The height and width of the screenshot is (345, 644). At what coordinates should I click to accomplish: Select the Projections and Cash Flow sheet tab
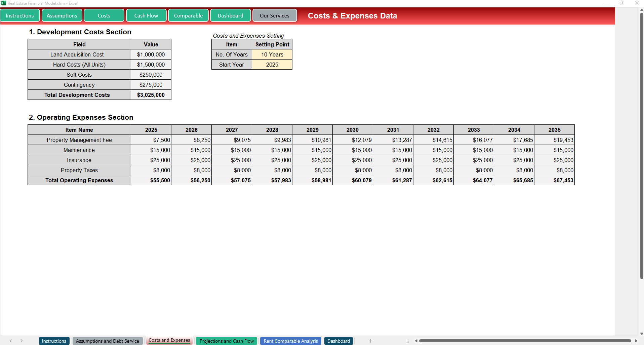[x=227, y=341]
